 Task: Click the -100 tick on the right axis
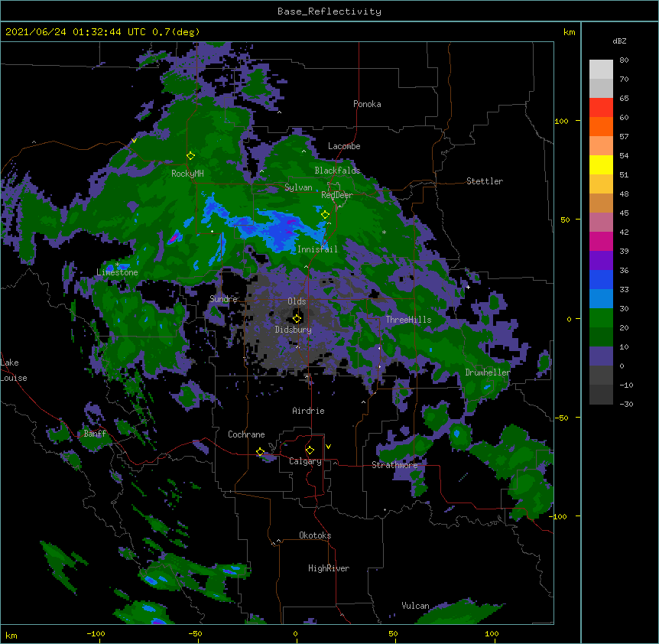point(559,516)
